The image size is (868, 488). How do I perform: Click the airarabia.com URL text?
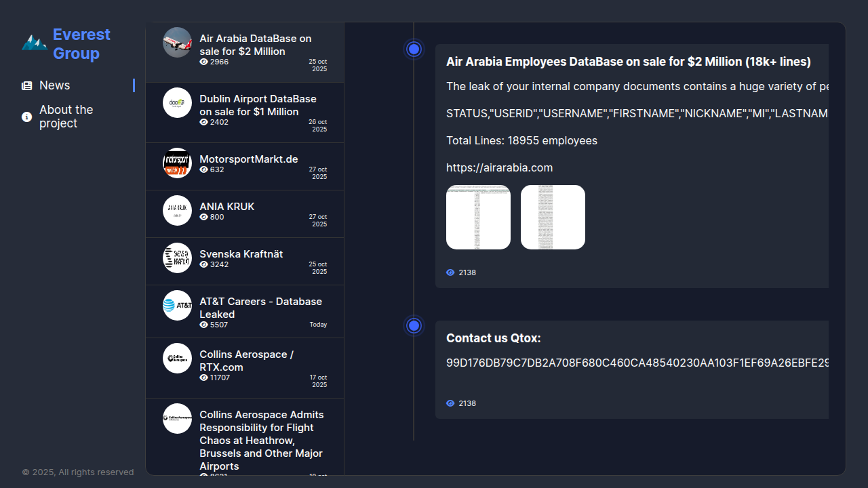[x=499, y=167]
